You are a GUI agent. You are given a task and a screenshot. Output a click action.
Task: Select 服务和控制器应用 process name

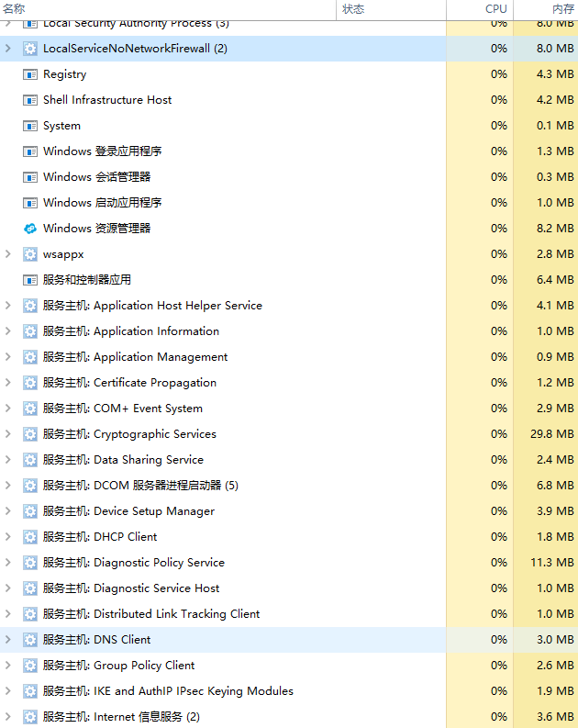[87, 280]
